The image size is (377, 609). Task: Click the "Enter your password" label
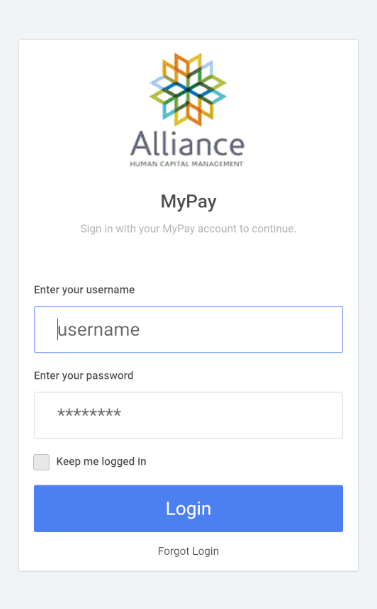pos(84,376)
